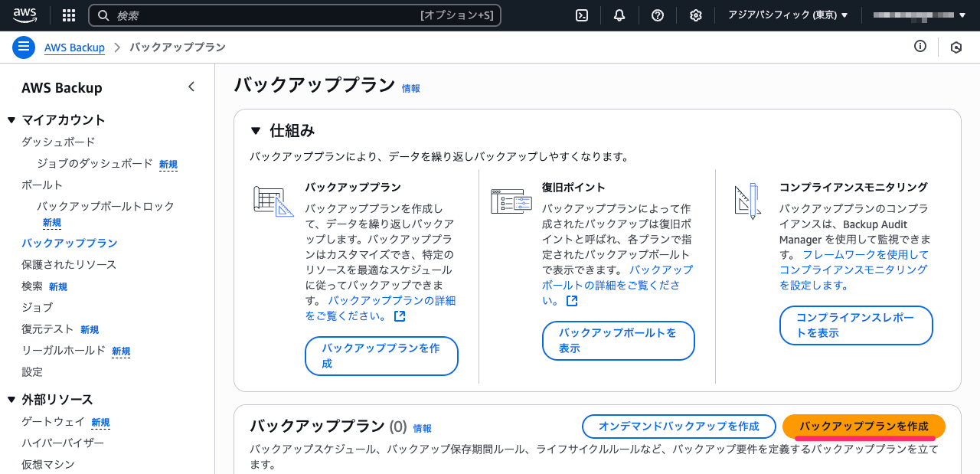The image size is (980, 474).
Task: Select バックアッププラン in sidebar
Action: 70,243
